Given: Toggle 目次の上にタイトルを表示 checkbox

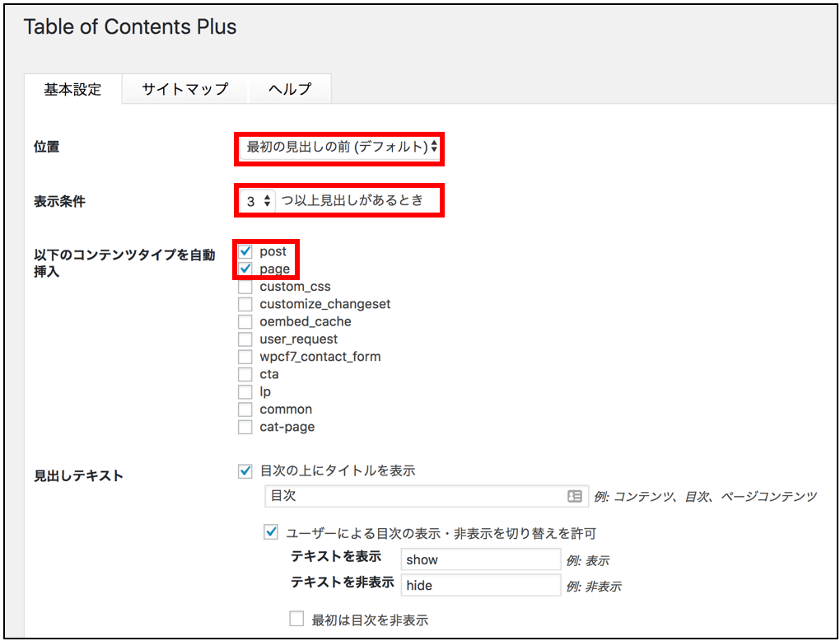Looking at the screenshot, I should click(245, 471).
